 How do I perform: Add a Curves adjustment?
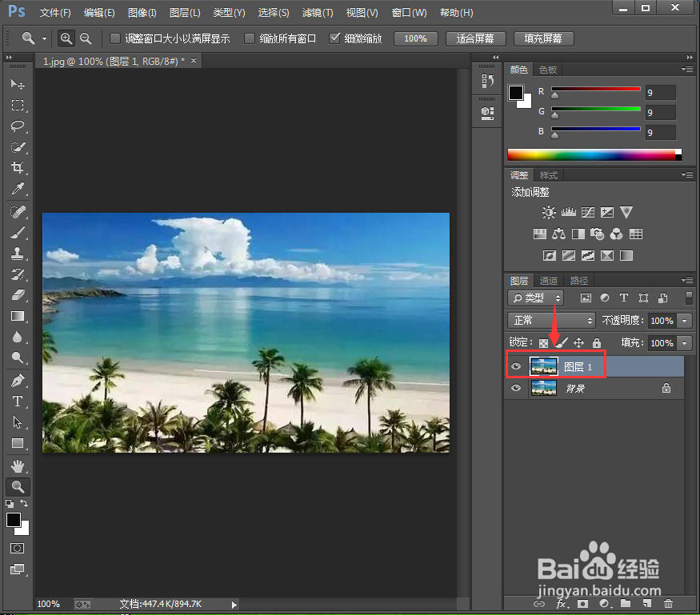click(587, 212)
